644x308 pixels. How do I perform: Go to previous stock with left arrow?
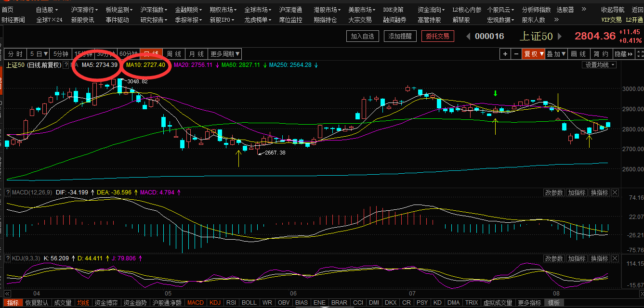[x=468, y=37]
